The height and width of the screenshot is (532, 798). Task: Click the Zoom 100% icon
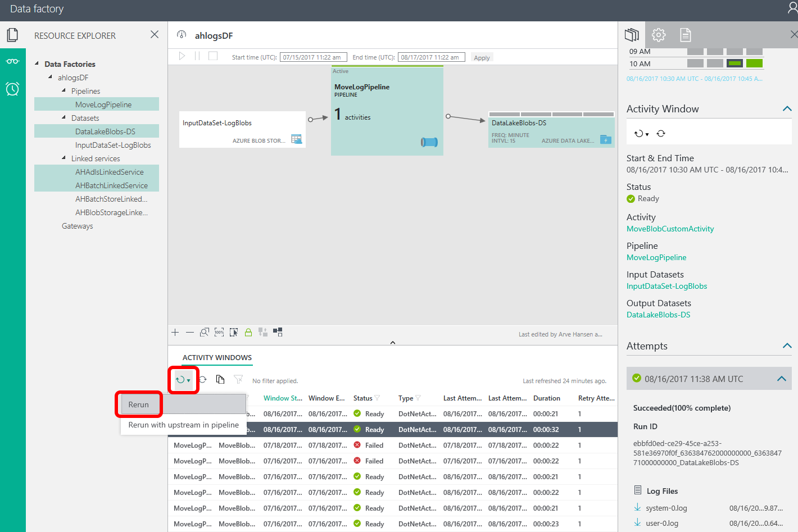(219, 333)
